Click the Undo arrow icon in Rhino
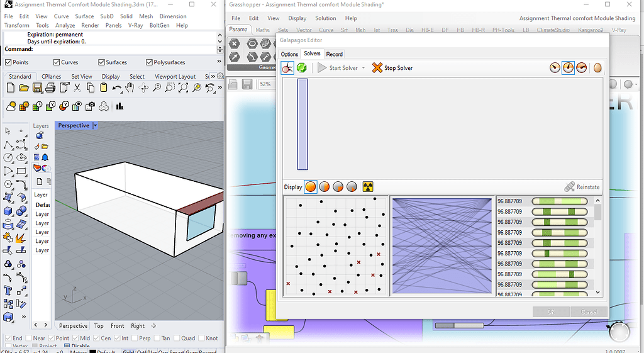This screenshot has width=644, height=353. tap(117, 88)
